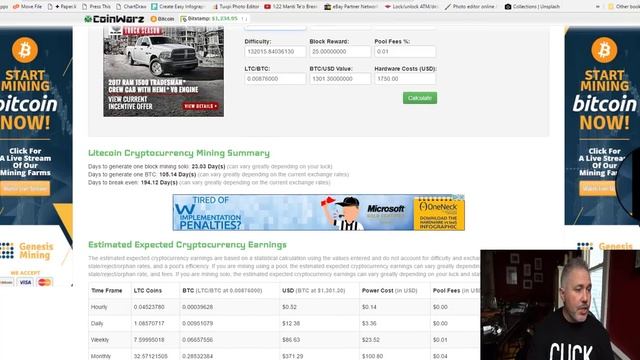640x360 pixels.
Task: Open the Manti Te'o YouTube bookmark
Action: coord(291,7)
